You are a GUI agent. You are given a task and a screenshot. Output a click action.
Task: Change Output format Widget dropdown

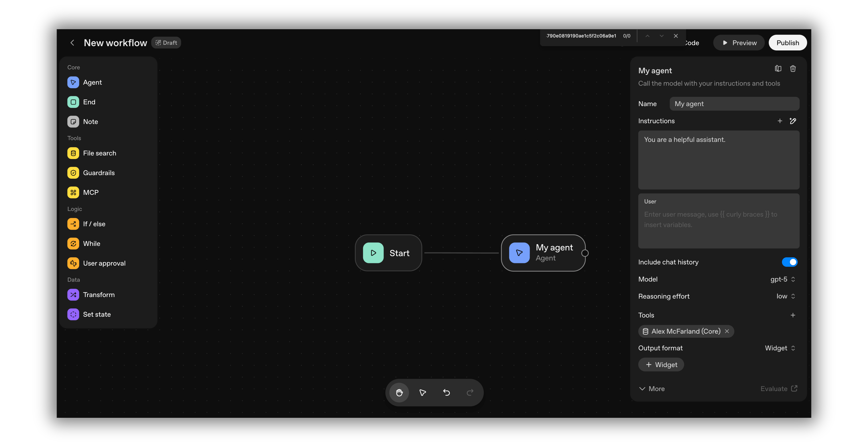pos(780,348)
